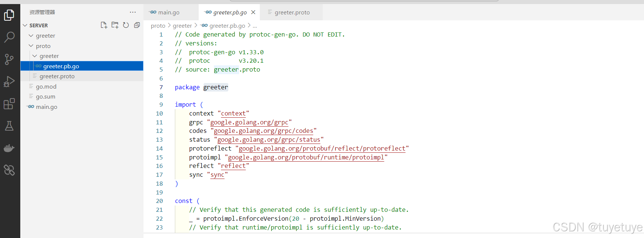Open the Run and Debug view

coord(9,82)
